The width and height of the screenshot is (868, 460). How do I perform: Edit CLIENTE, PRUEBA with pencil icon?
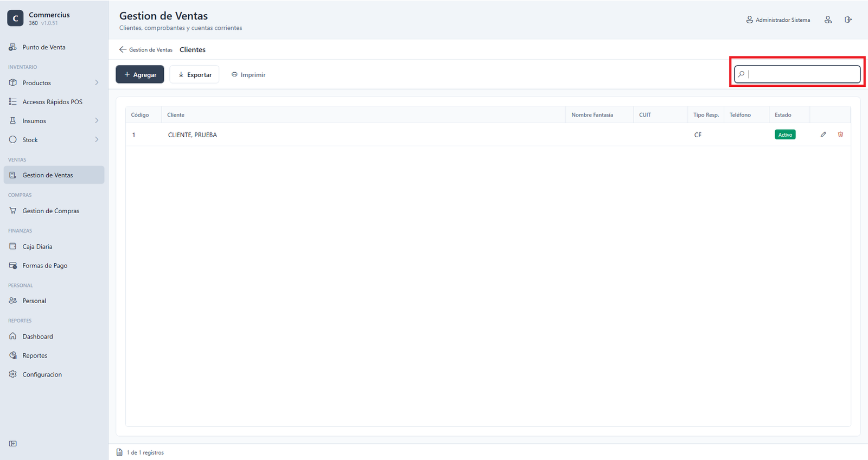(x=823, y=135)
